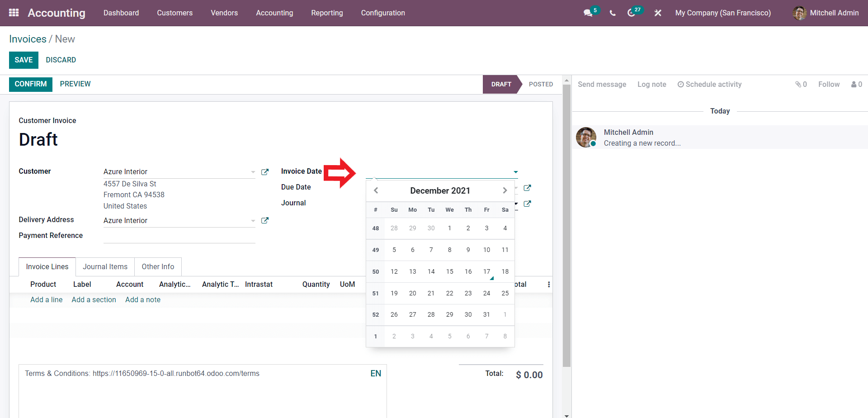Image resolution: width=868 pixels, height=418 pixels.
Task: Go back via Invoices breadcrumb
Action: [x=28, y=39]
